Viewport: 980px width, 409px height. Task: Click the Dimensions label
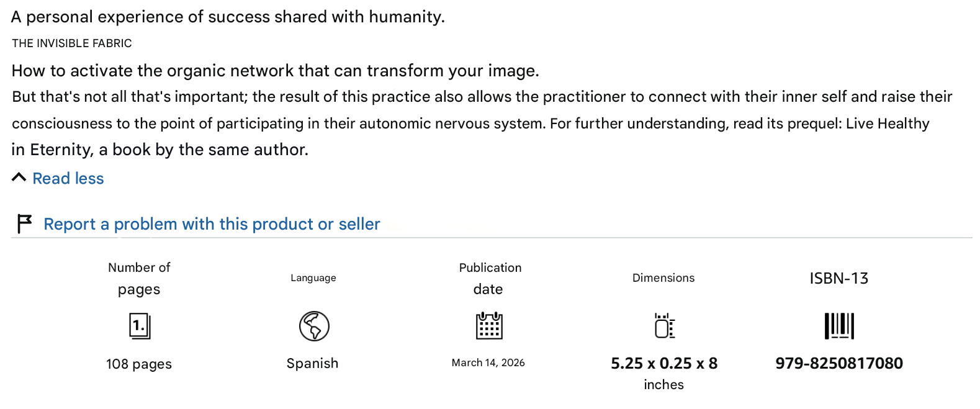click(x=663, y=278)
